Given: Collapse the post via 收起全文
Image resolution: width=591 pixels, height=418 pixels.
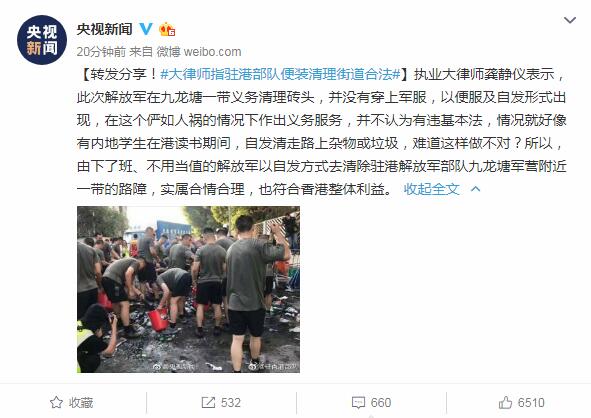Looking at the screenshot, I should point(432,189).
